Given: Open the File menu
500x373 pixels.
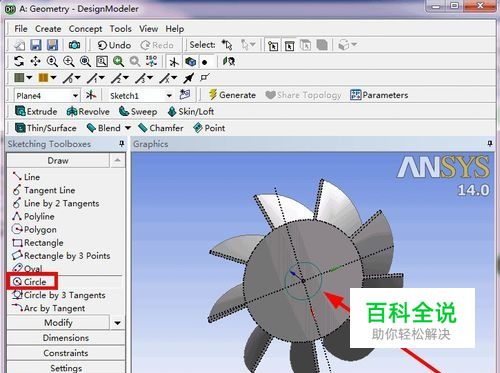Looking at the screenshot, I should [21, 29].
